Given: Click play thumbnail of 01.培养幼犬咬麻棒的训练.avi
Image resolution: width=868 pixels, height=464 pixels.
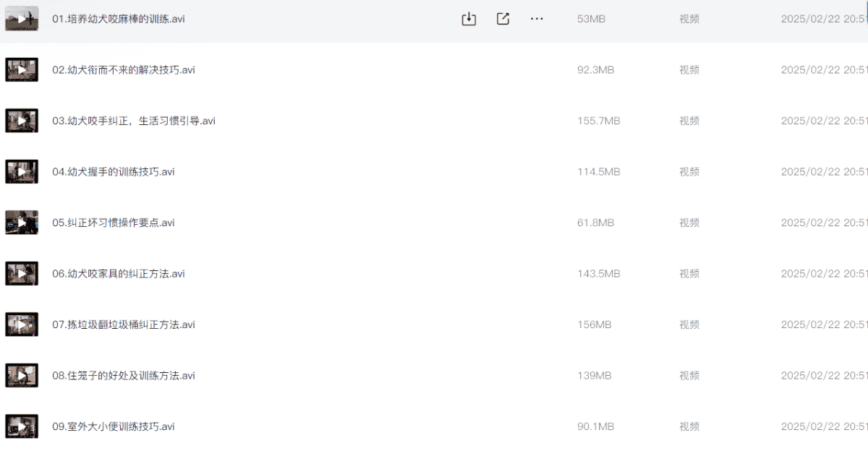Looking at the screenshot, I should click(22, 20).
